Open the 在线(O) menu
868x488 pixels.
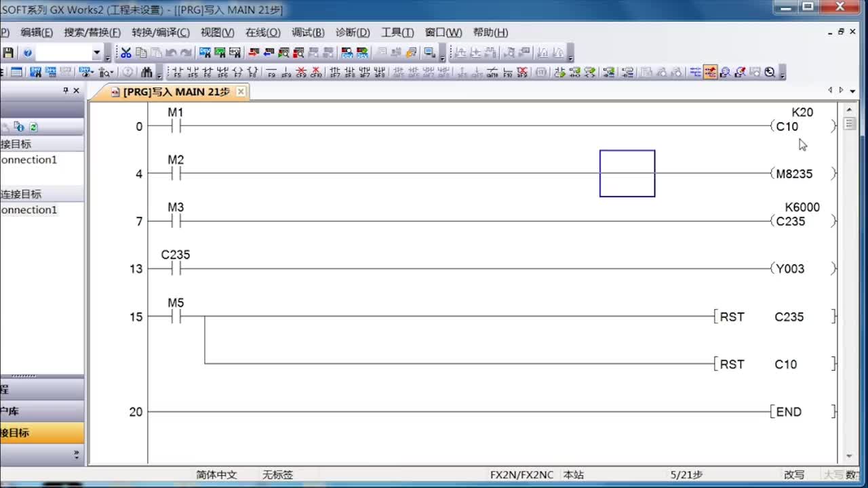coord(262,33)
